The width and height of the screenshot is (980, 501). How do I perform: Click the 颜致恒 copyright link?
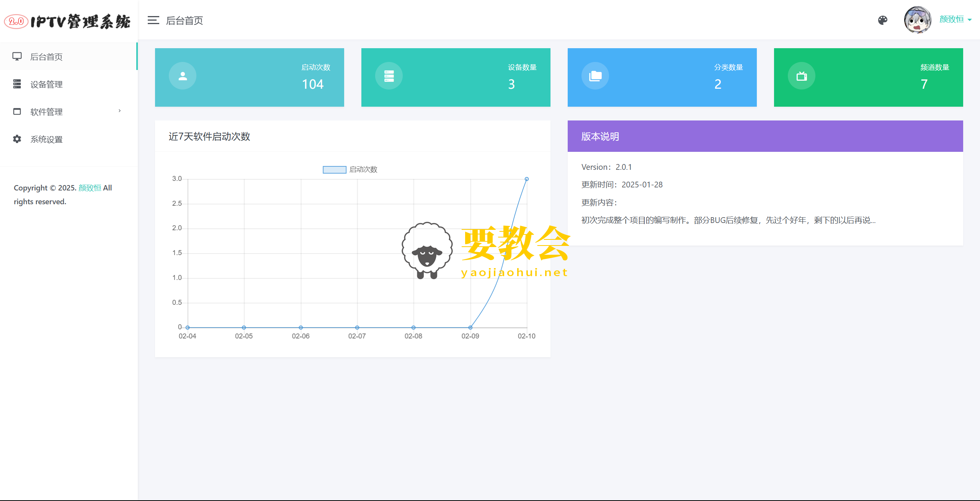pos(90,188)
